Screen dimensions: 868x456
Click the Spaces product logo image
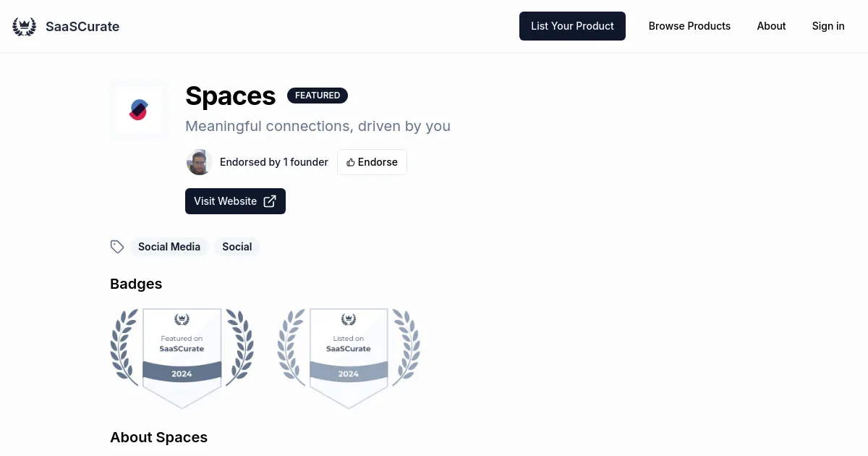[x=138, y=110]
